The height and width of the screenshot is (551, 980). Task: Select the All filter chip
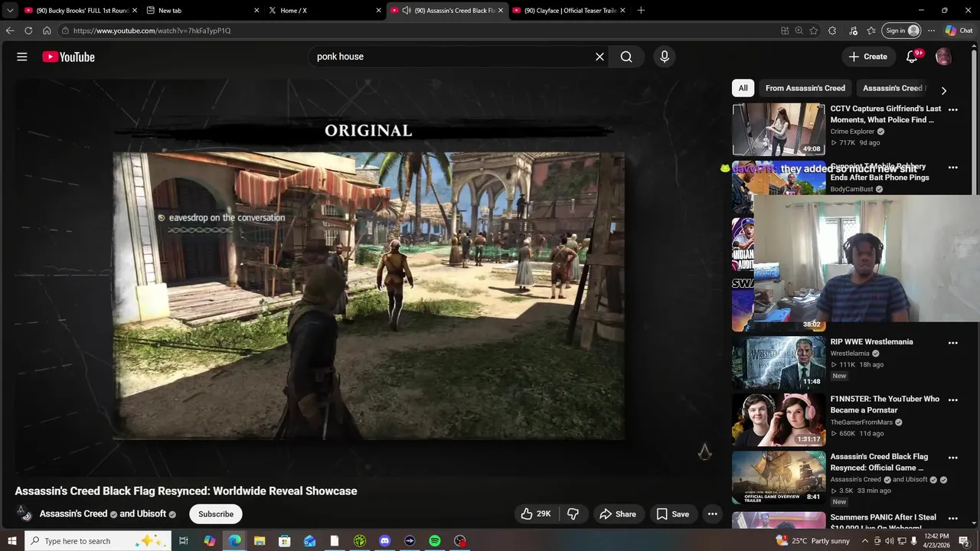tap(743, 88)
